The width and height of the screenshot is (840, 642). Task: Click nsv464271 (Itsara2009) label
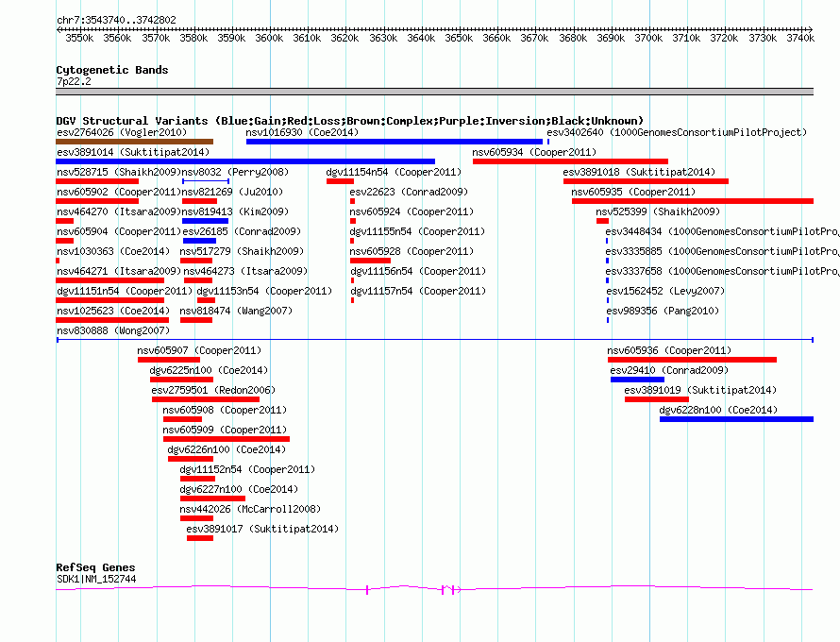119,271
